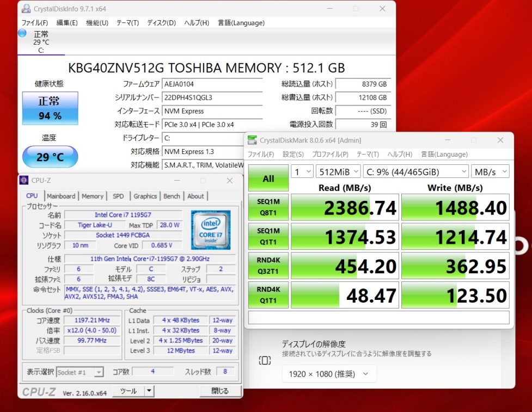Click the ツール button in CPU-Z
The image size is (532, 412).
pos(129,391)
